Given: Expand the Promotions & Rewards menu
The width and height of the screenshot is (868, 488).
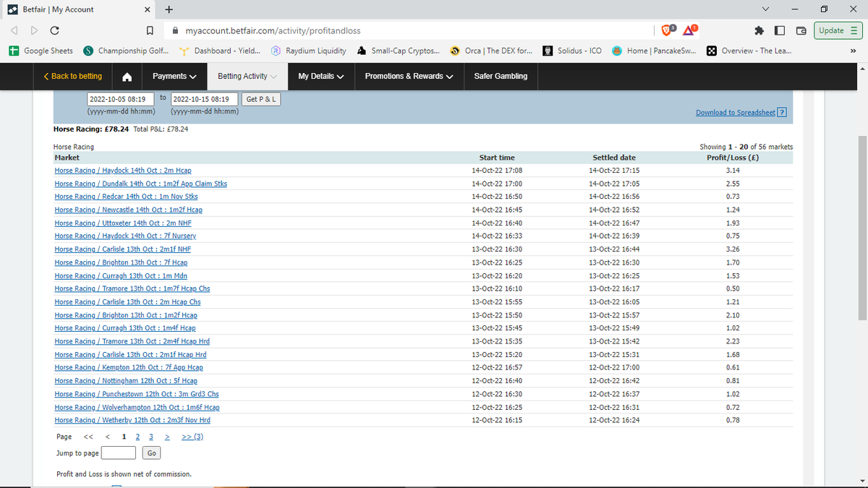Looking at the screenshot, I should click(x=409, y=77).
